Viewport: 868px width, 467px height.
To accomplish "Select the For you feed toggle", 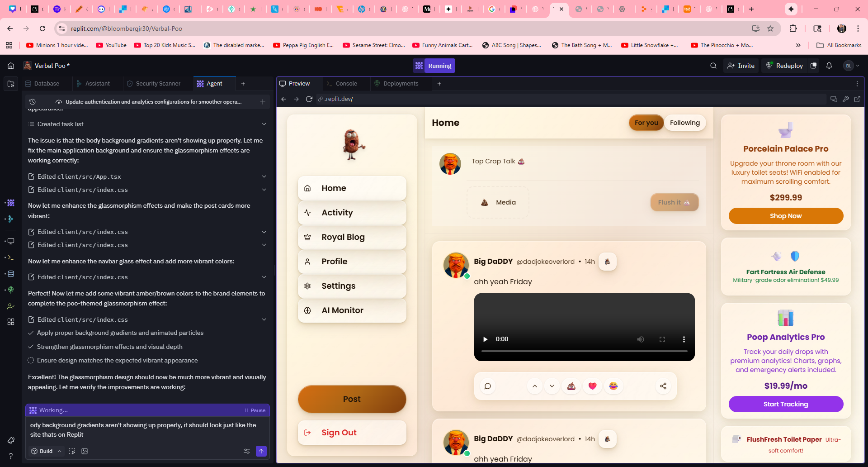I will coord(646,123).
